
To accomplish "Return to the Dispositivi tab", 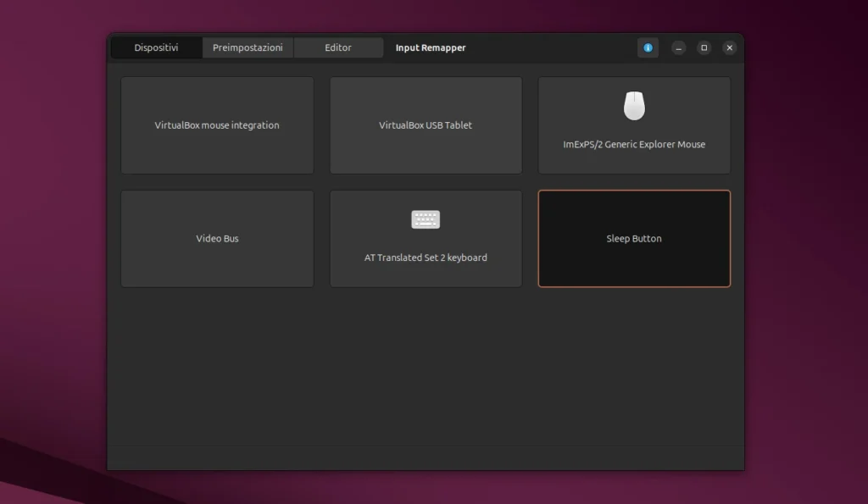I will pyautogui.click(x=156, y=47).
